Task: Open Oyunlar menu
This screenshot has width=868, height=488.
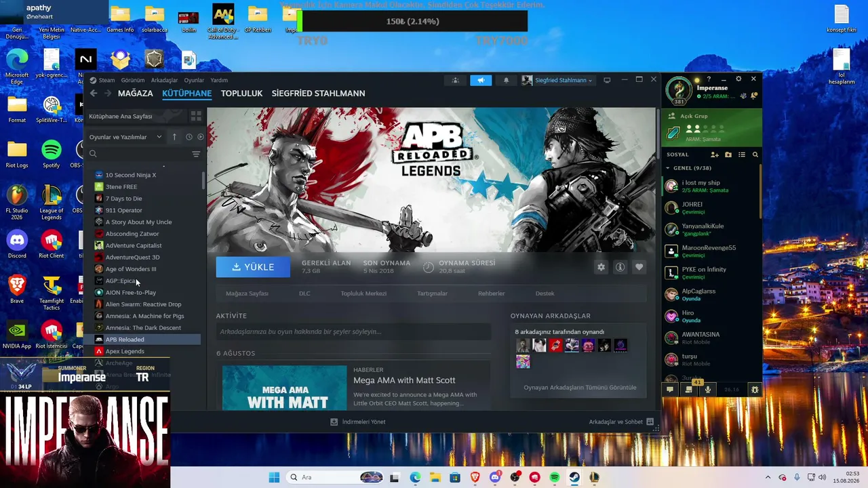Action: pos(194,80)
